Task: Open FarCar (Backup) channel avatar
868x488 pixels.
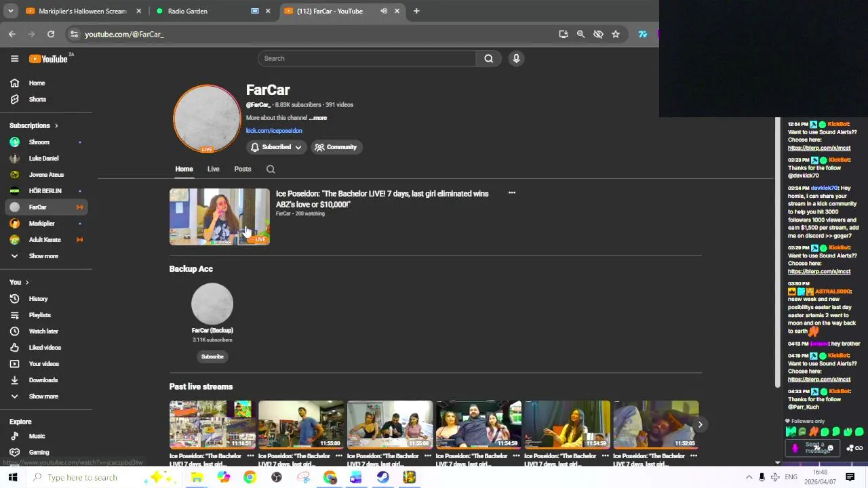Action: (212, 304)
